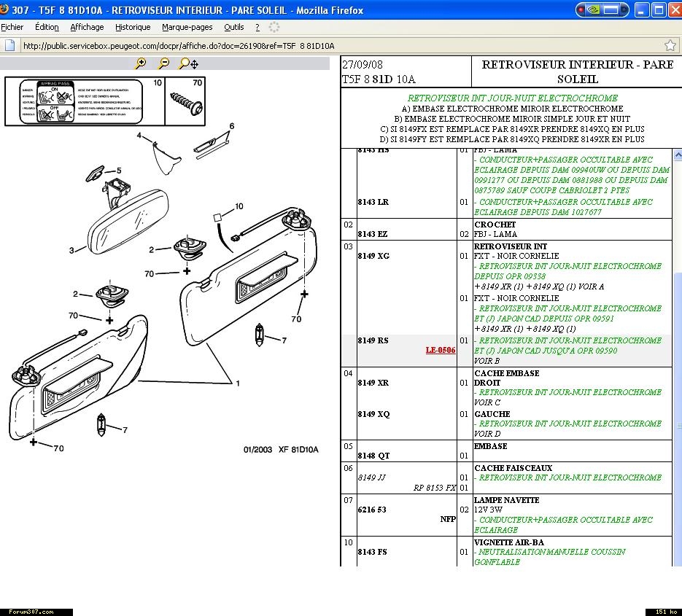Click the CACHE FAISCEAUX row heading
Screen dimensions: 682x616
[x=514, y=468]
